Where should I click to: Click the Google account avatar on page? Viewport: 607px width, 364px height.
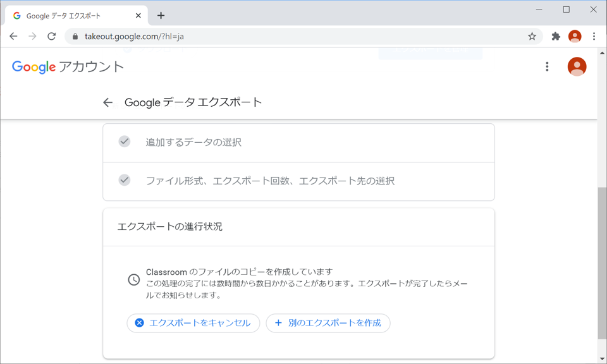pyautogui.click(x=577, y=66)
